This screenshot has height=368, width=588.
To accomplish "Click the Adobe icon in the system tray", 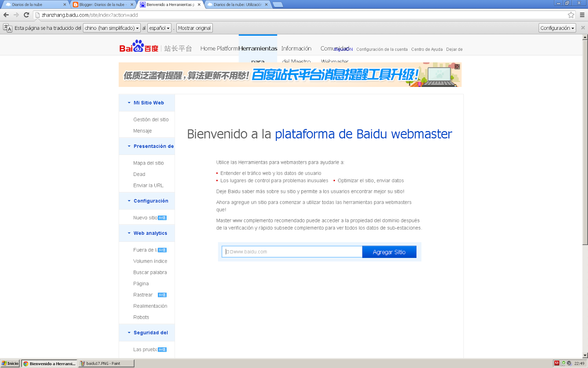I will click(557, 363).
